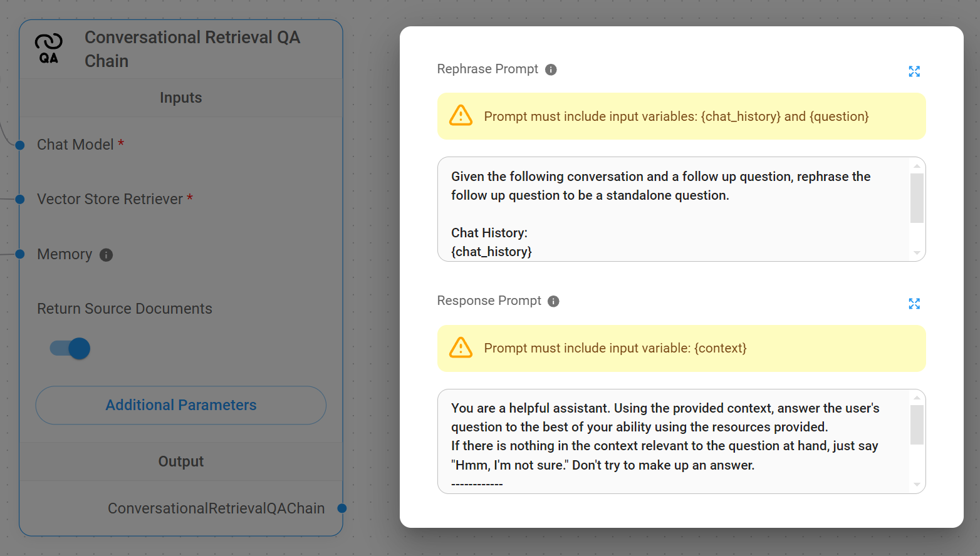The height and width of the screenshot is (556, 980).
Task: Click the Rephrase Prompt info icon
Action: 551,69
